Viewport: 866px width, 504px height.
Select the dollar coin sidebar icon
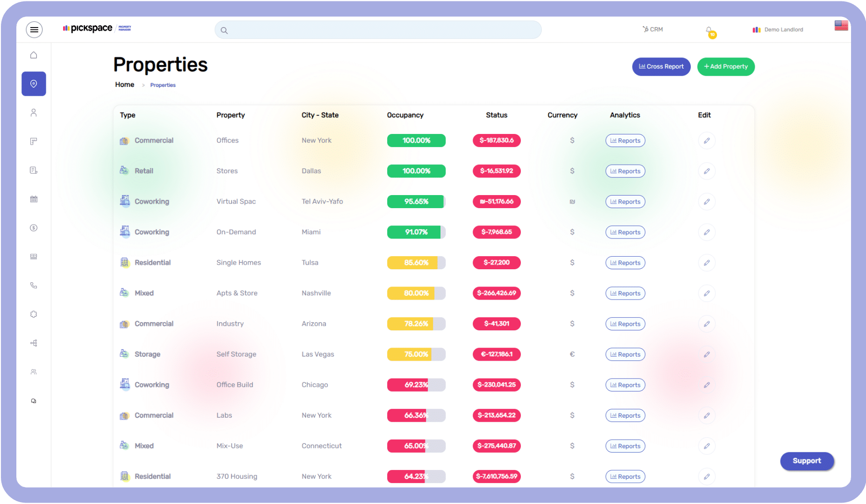coord(34,228)
